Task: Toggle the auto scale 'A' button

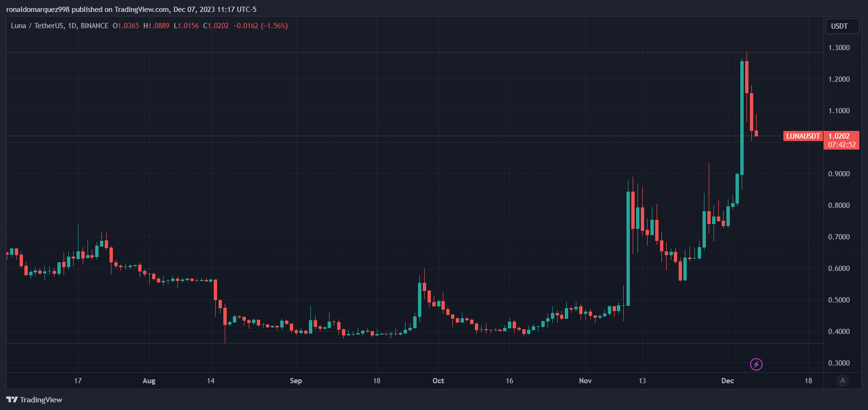Action: (x=842, y=380)
